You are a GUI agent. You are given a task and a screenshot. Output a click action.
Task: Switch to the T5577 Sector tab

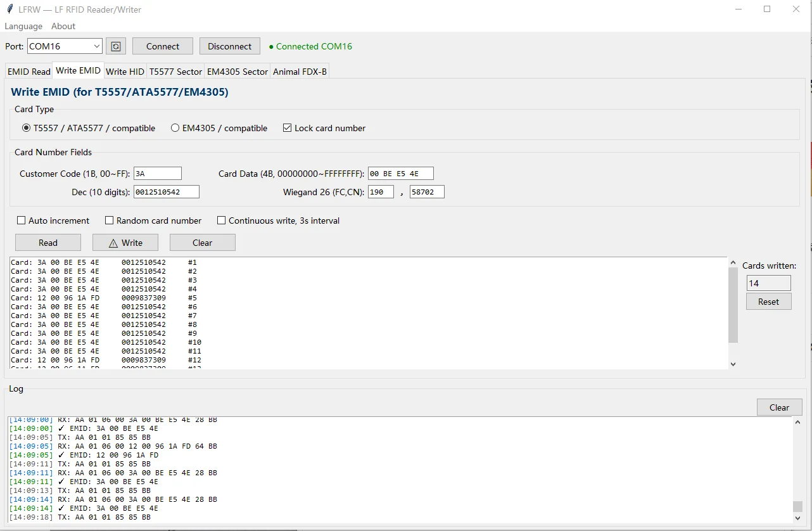[175, 72]
